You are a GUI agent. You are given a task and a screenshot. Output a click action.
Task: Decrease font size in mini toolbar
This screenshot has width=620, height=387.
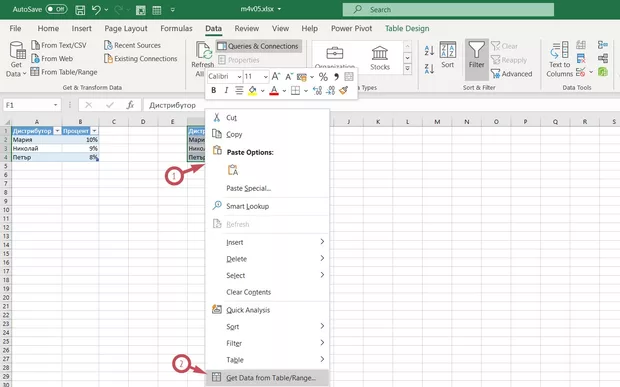[x=289, y=76]
